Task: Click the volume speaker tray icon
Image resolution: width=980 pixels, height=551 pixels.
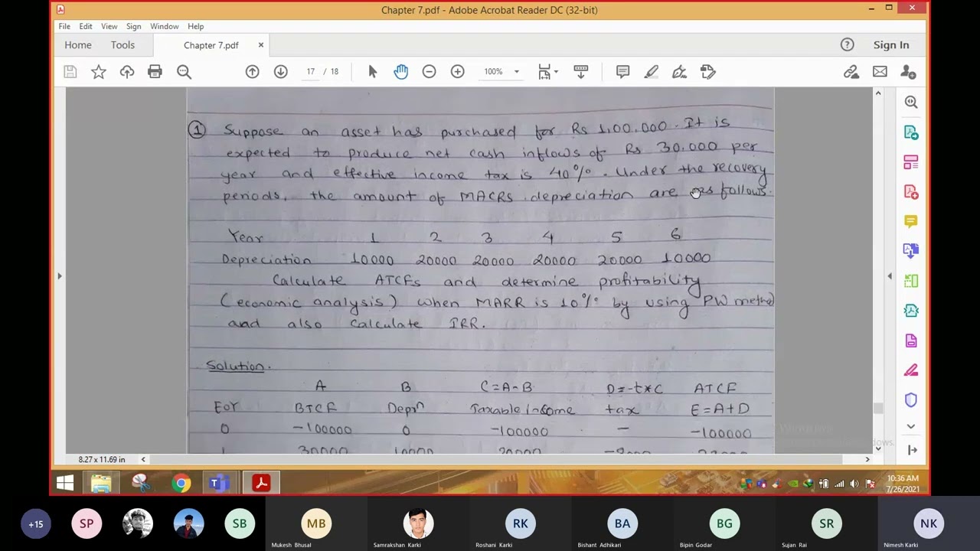Action: (x=854, y=484)
